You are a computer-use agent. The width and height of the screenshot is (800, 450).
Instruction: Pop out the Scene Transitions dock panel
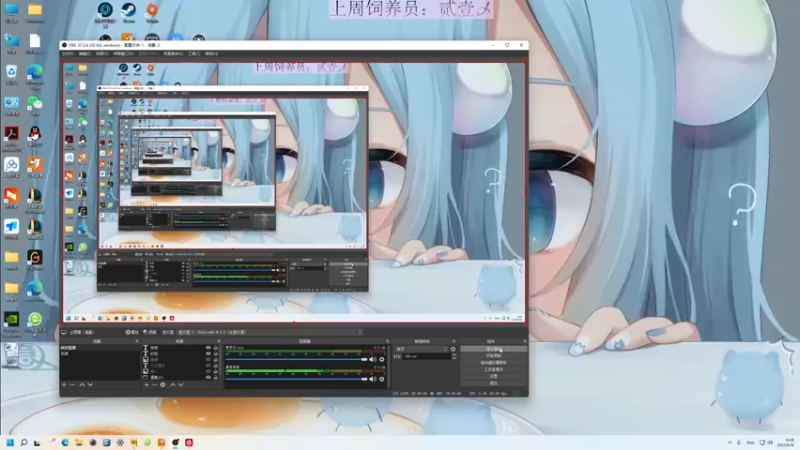pyautogui.click(x=454, y=341)
